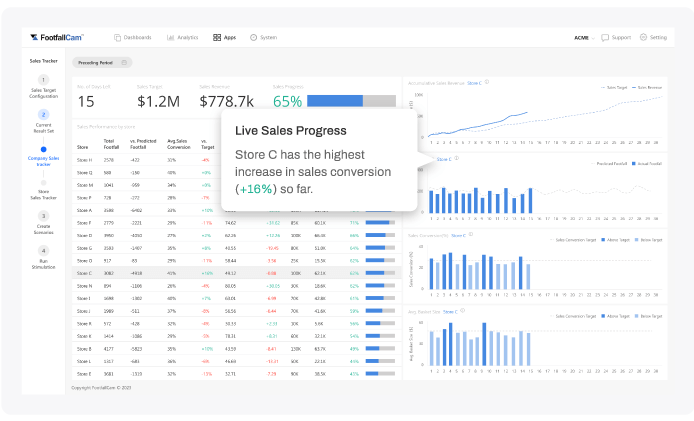
Task: Select the Store A row
Action: (x=236, y=210)
